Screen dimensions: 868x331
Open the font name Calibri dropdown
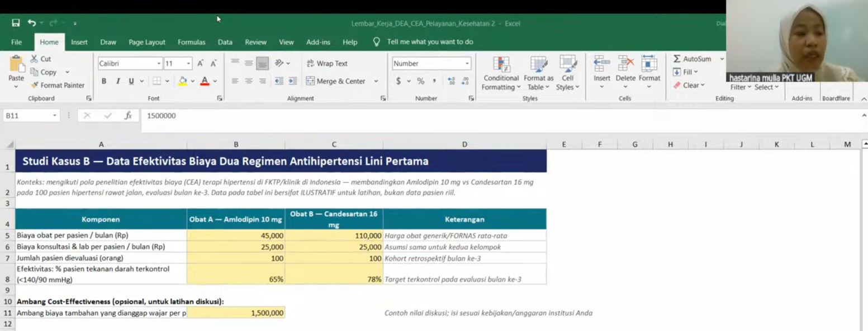159,64
